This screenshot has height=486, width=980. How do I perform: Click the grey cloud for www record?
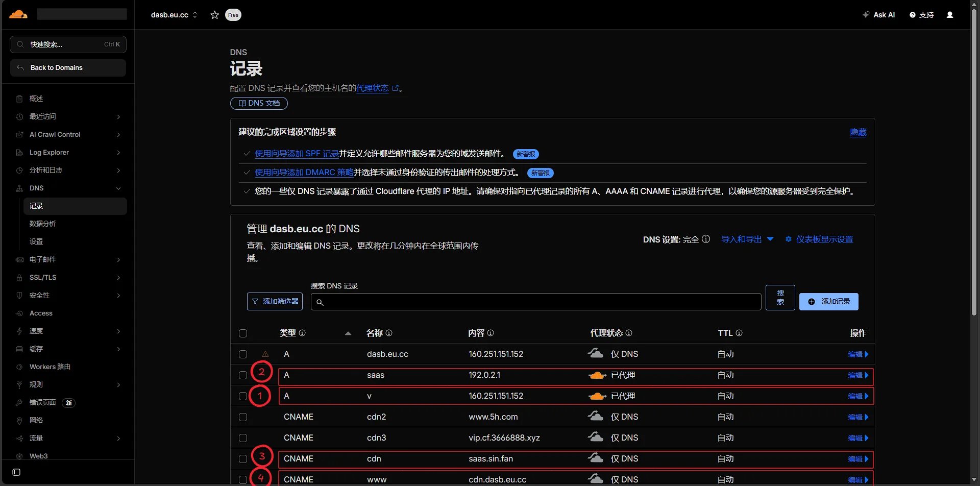click(x=596, y=479)
